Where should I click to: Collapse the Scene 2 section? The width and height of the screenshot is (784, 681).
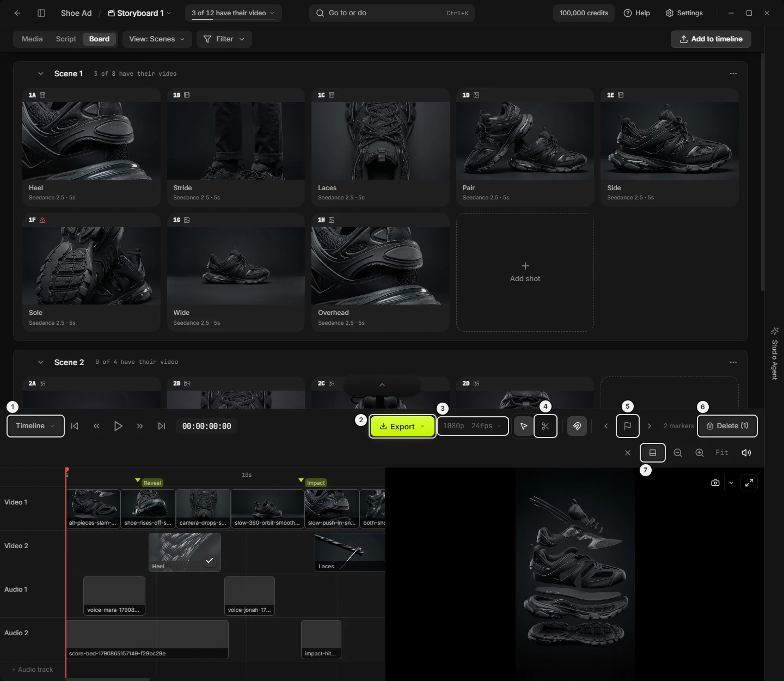[x=41, y=362]
